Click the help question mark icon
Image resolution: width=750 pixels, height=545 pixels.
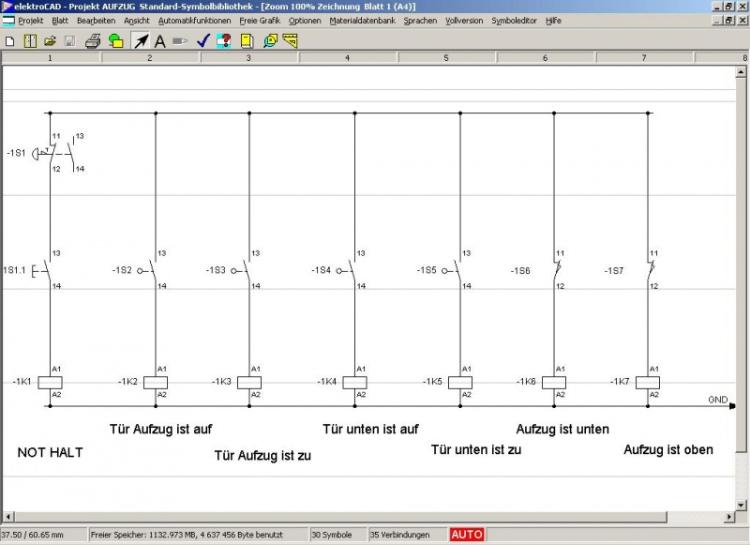(x=224, y=41)
